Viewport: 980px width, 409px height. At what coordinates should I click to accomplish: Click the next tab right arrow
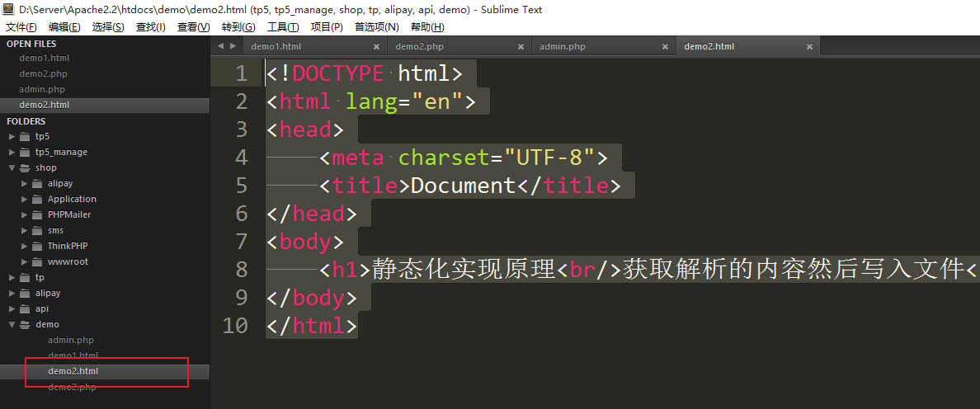click(233, 46)
